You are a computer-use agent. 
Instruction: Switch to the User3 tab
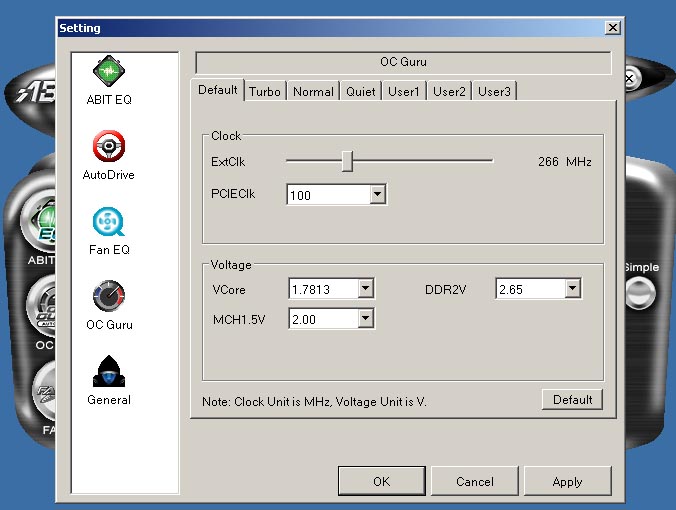point(494,91)
